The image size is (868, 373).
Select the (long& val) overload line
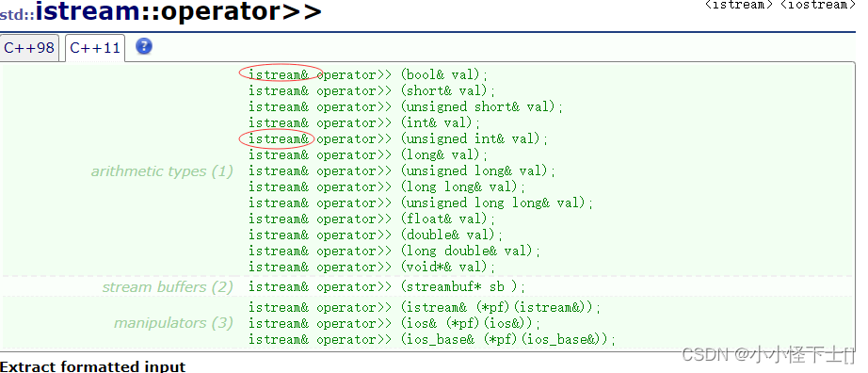point(368,154)
